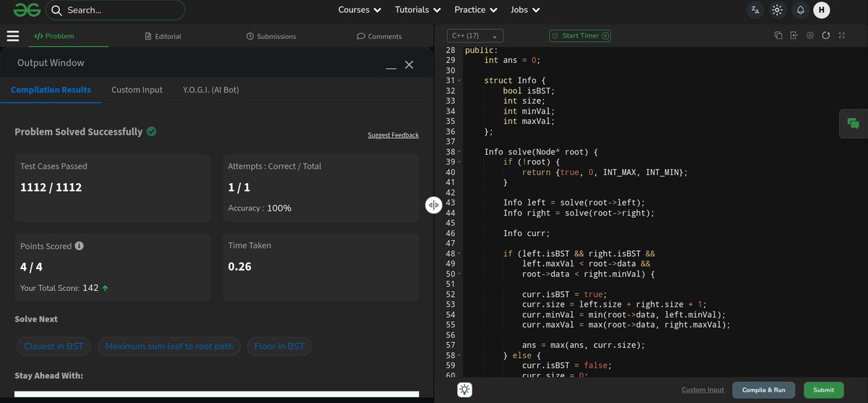Open the Floor in BST problem

[x=279, y=346]
